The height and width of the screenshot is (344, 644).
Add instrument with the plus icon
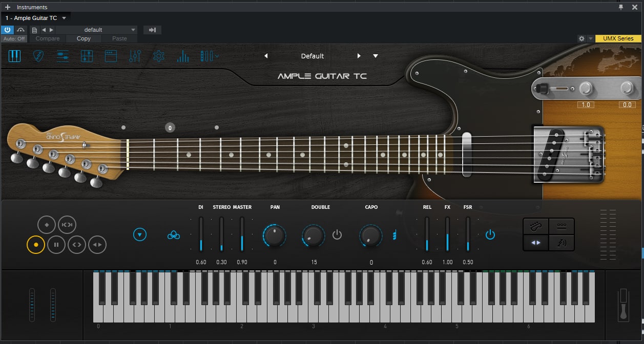(x=8, y=7)
